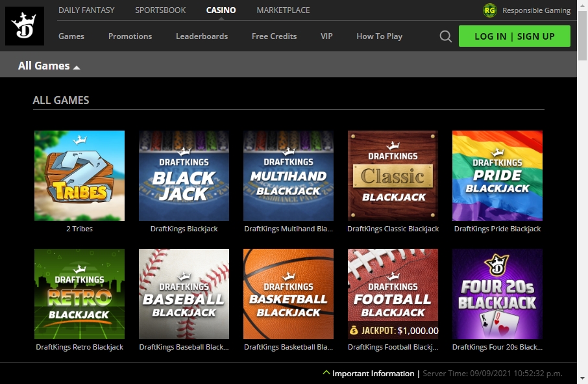Open the Free Credits page
Screen dimensions: 588x384
coord(274,36)
